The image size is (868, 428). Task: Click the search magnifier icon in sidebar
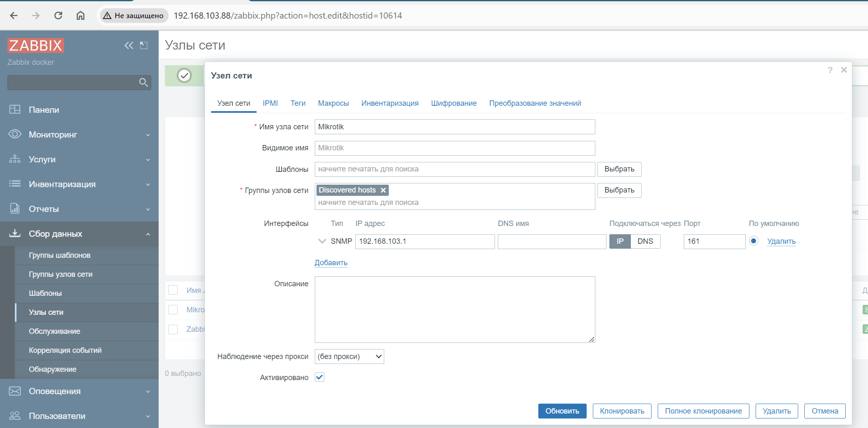(x=143, y=83)
